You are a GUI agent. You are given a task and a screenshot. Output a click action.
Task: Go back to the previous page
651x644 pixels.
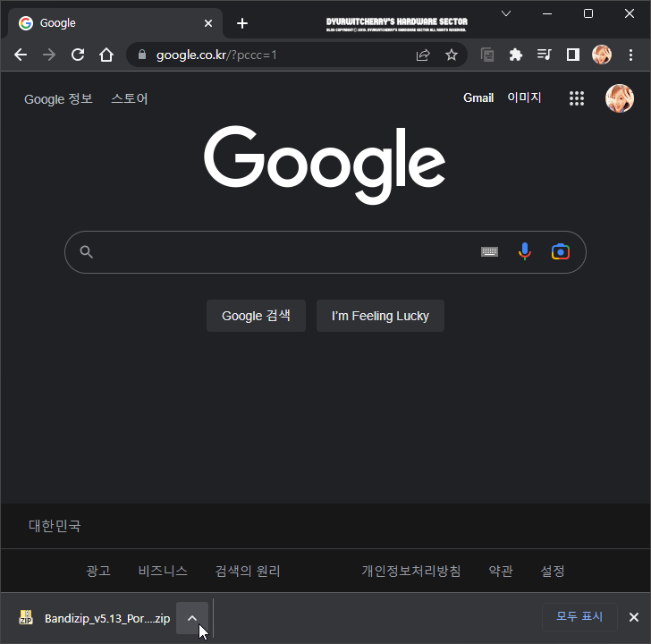tap(21, 55)
